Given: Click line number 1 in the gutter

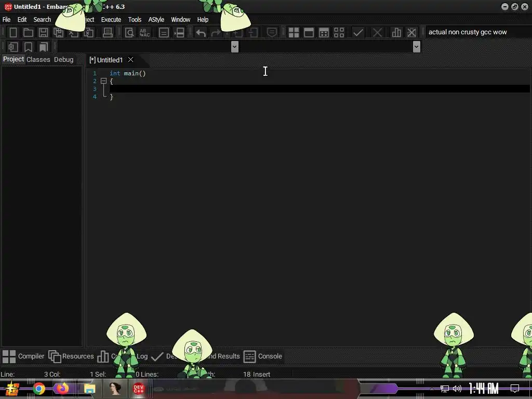Looking at the screenshot, I should coord(95,73).
